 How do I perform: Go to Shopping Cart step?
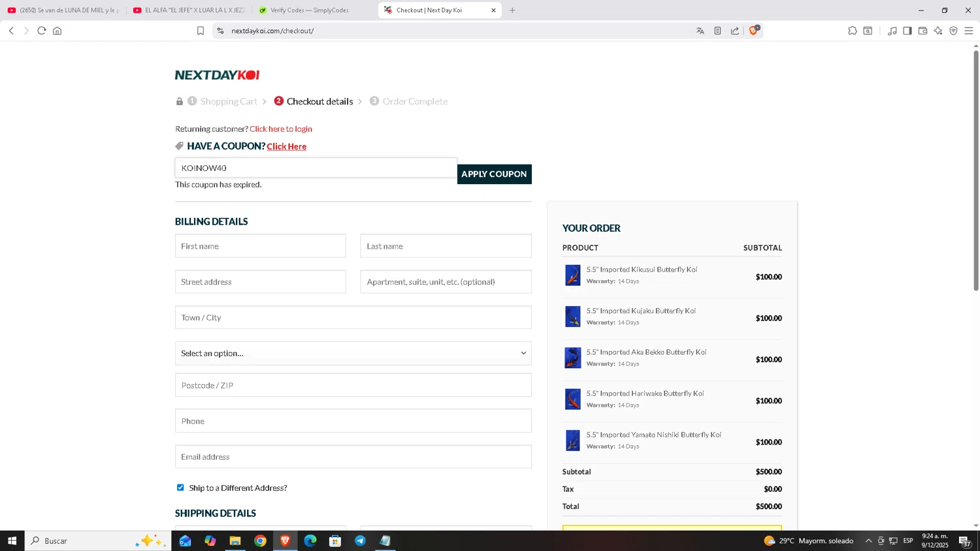point(229,101)
